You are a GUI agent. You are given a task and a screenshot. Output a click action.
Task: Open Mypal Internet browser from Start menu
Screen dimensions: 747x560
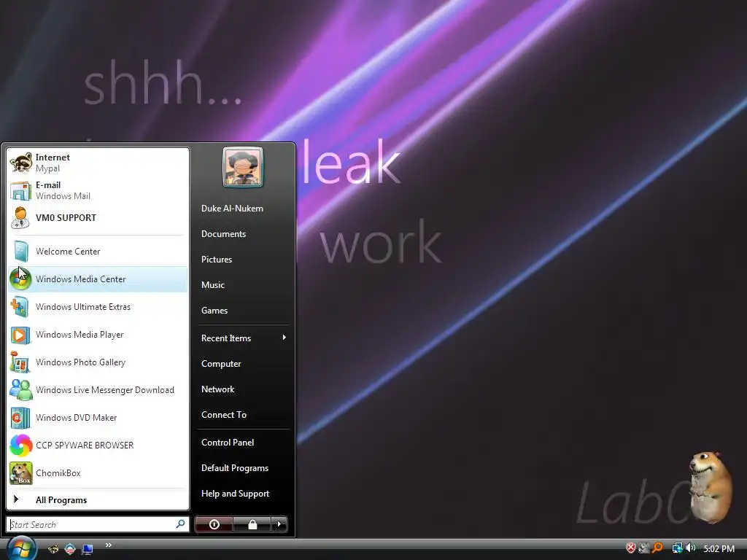98,163
